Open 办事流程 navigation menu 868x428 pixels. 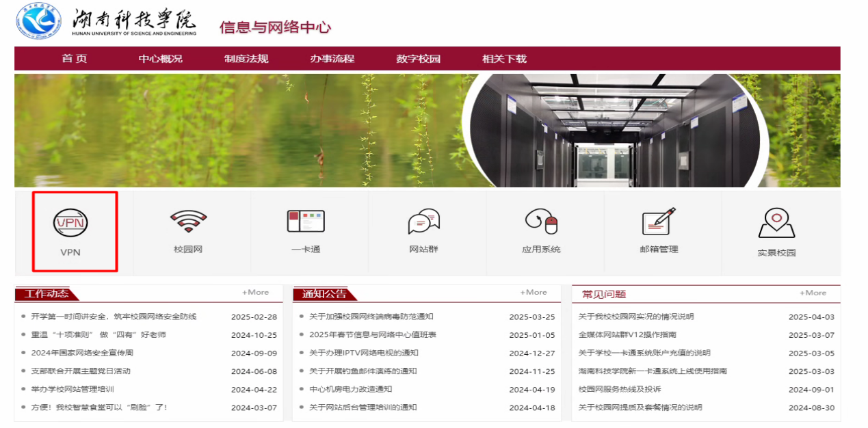point(332,59)
